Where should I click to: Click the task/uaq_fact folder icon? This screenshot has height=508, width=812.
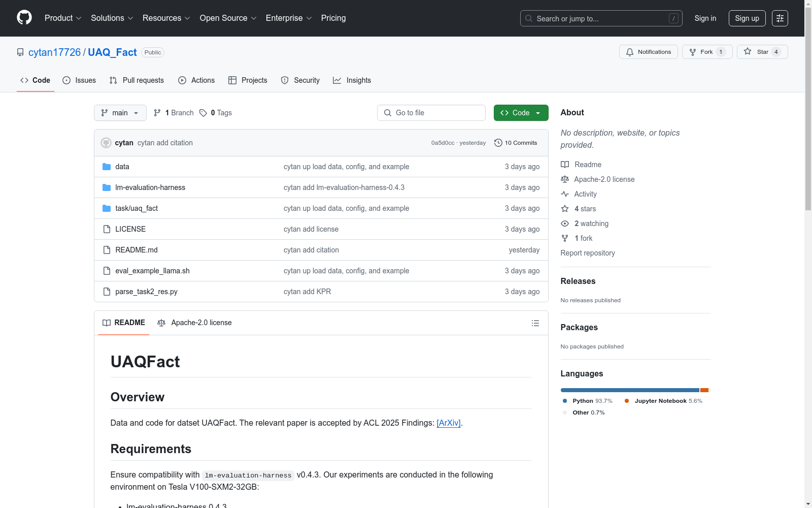[x=107, y=208]
